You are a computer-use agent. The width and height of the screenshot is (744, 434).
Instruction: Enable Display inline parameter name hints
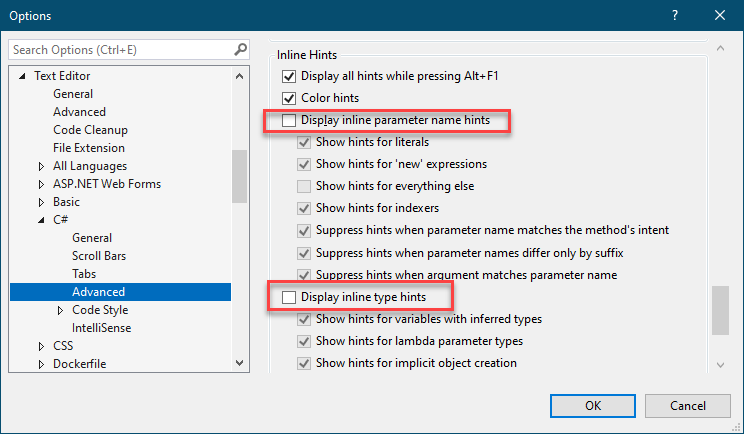[289, 120]
